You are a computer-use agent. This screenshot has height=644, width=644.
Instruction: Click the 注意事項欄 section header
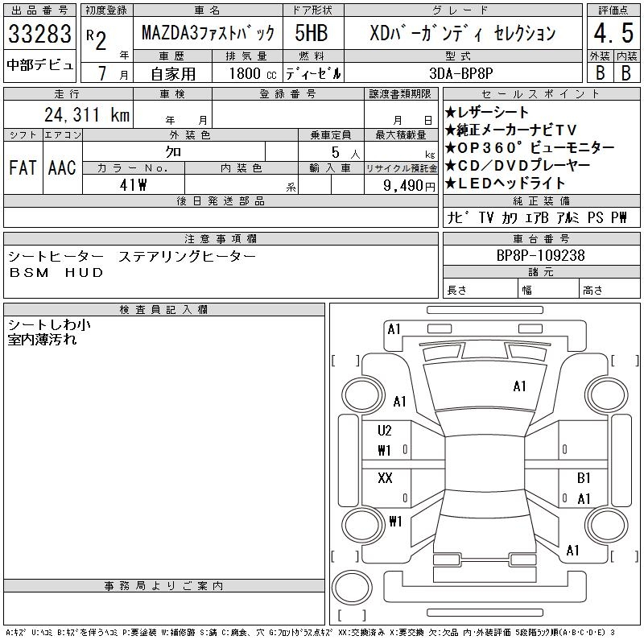click(221, 238)
